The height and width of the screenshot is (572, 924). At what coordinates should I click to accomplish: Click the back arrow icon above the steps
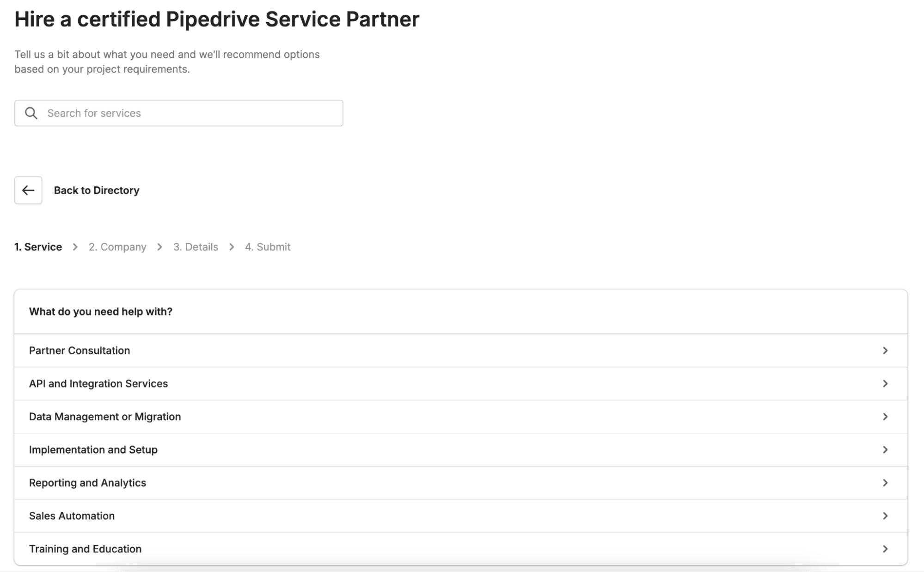tap(28, 190)
